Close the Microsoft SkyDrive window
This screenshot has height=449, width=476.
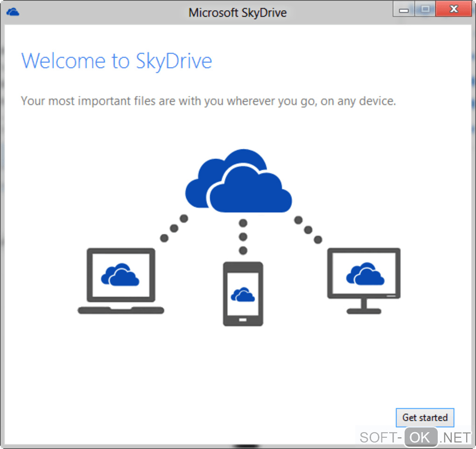[x=454, y=9]
